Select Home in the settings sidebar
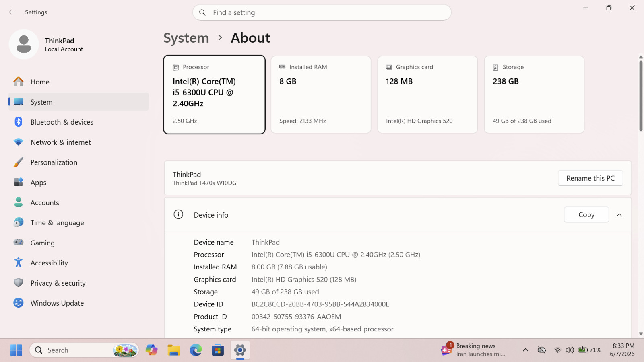The image size is (644, 362). click(x=78, y=82)
